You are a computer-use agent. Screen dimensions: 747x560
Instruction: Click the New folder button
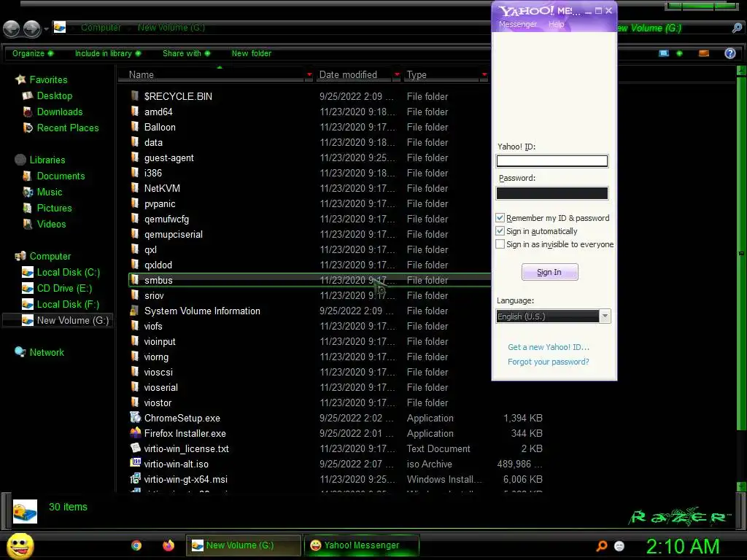tap(252, 53)
